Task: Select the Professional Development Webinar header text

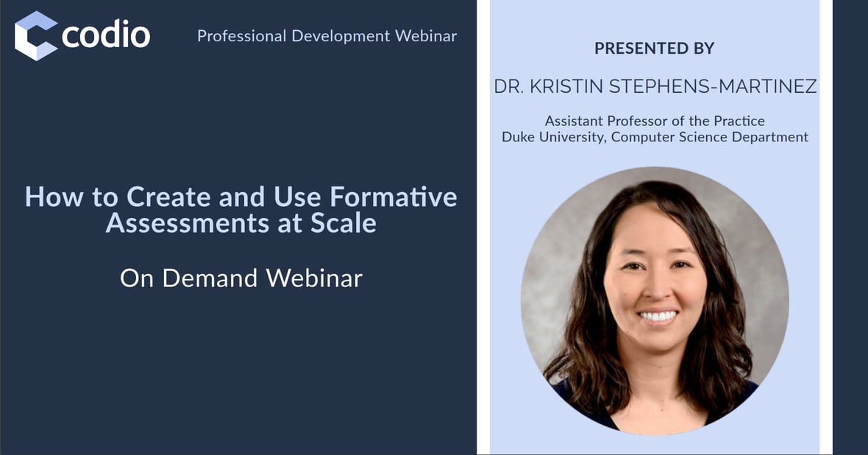Action: click(x=327, y=35)
